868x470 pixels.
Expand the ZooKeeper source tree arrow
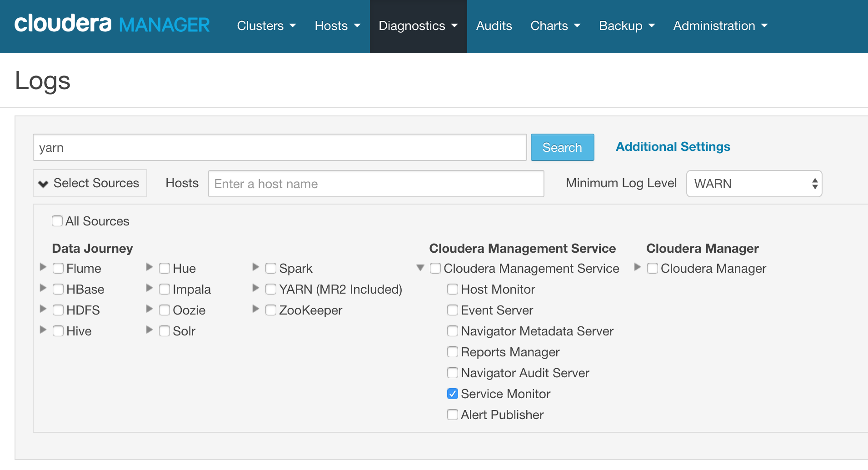tap(256, 309)
